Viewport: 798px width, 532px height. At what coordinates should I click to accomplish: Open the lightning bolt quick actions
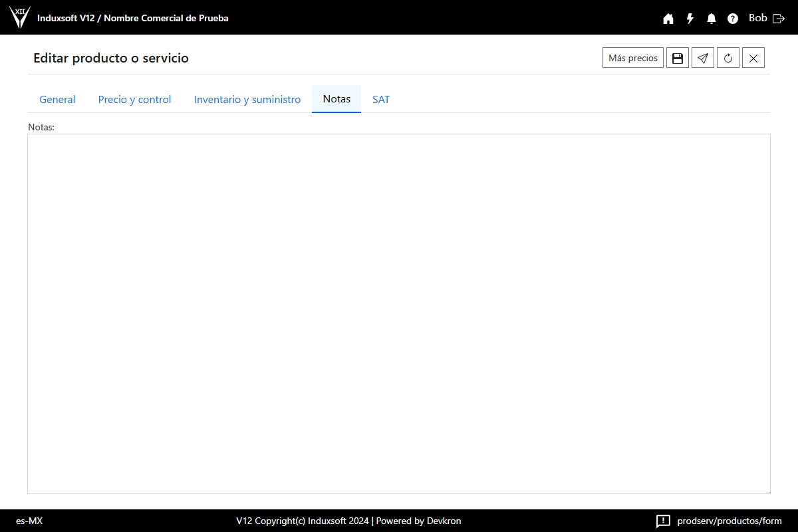(690, 19)
